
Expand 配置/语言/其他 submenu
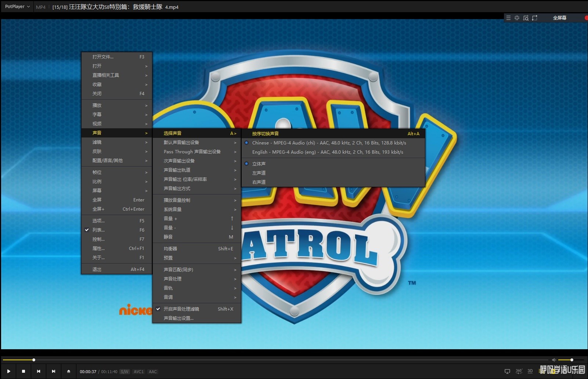tap(117, 160)
